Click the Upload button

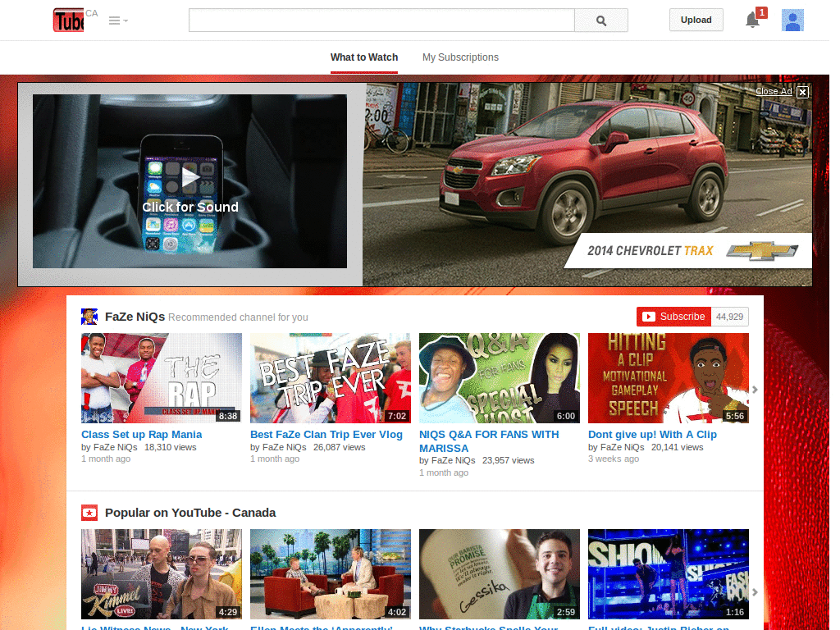click(x=696, y=20)
